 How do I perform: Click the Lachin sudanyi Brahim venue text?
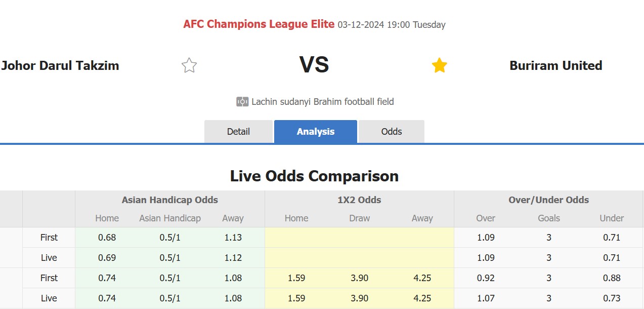pyautogui.click(x=323, y=102)
